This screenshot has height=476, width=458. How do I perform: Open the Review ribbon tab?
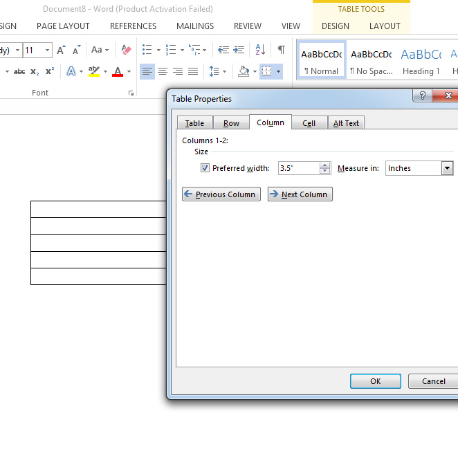tap(248, 26)
